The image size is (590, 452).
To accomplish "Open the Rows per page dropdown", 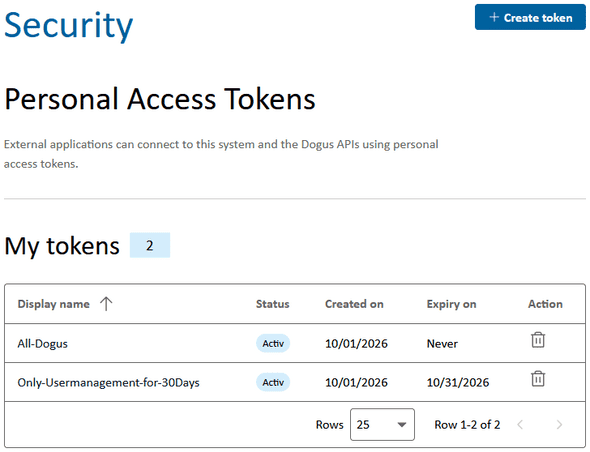I will point(382,425).
